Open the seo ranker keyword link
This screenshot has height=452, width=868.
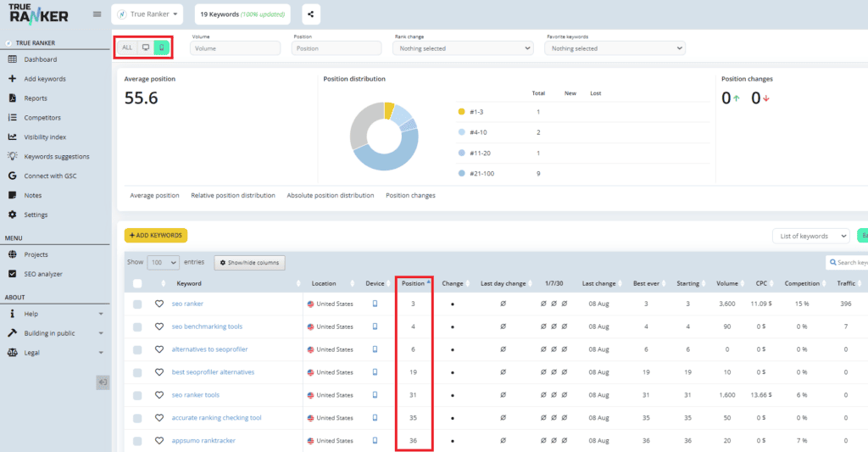pos(187,304)
